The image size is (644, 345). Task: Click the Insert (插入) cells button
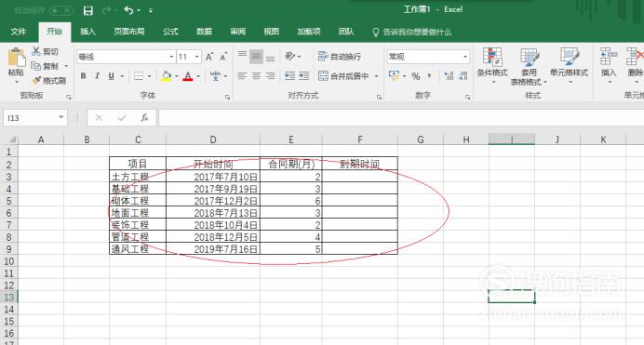[609, 65]
